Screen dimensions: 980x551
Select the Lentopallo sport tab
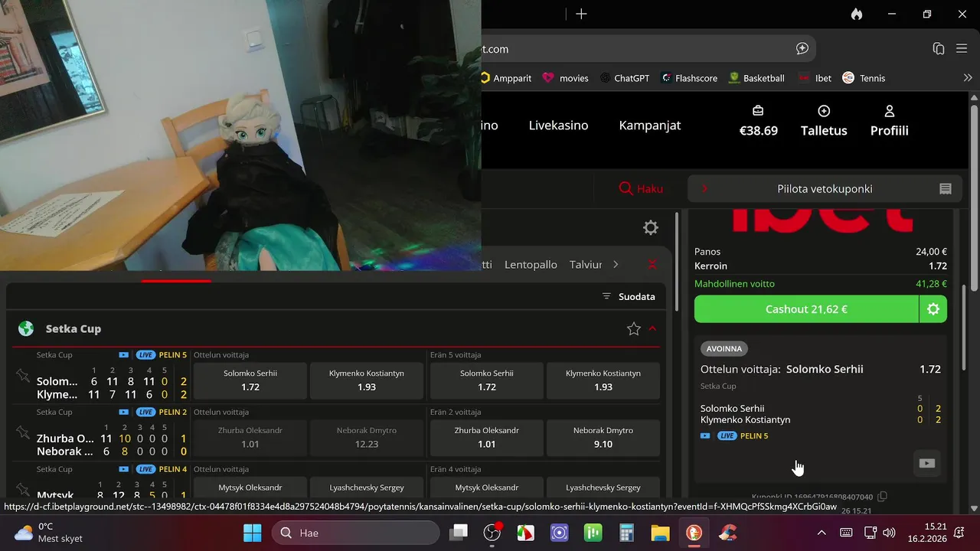click(x=531, y=265)
